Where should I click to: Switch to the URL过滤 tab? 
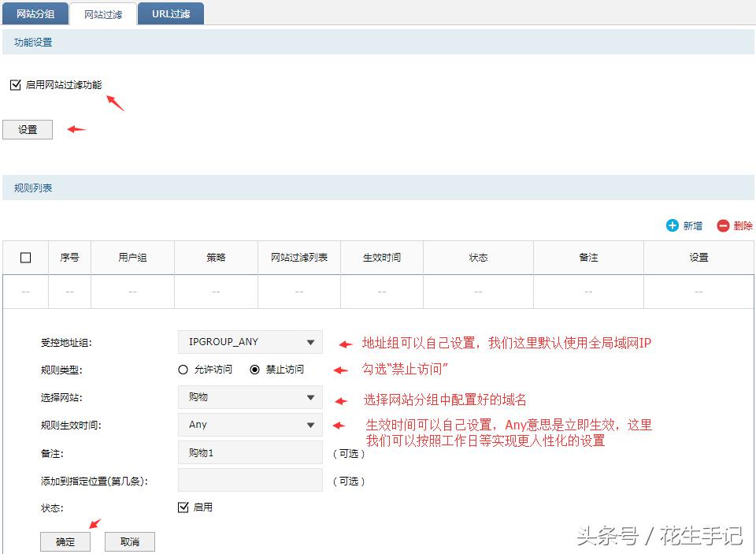tap(170, 13)
